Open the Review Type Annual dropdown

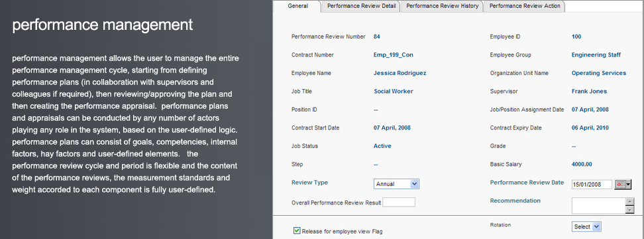[396, 184]
